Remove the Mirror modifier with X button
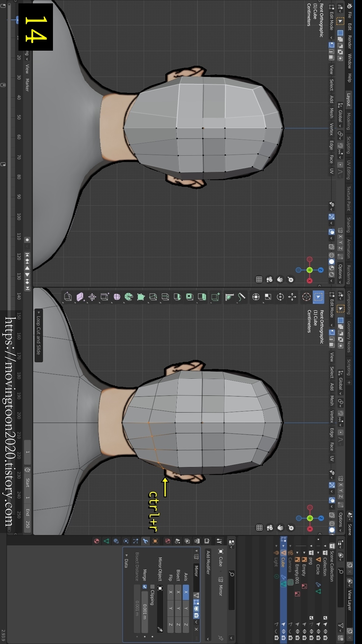Image resolution: width=362 pixels, height=644 pixels. [196, 629]
